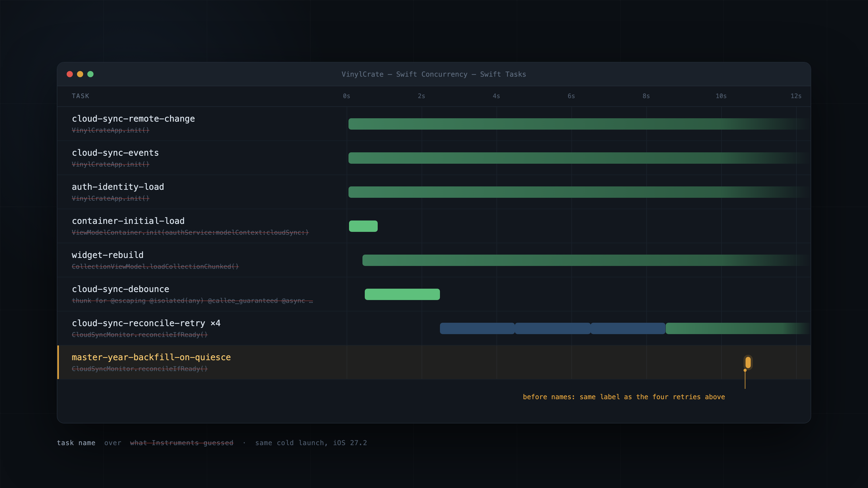The width and height of the screenshot is (868, 488).
Task: Click the cloud-sync-debounce green timeline bar
Action: tap(402, 294)
